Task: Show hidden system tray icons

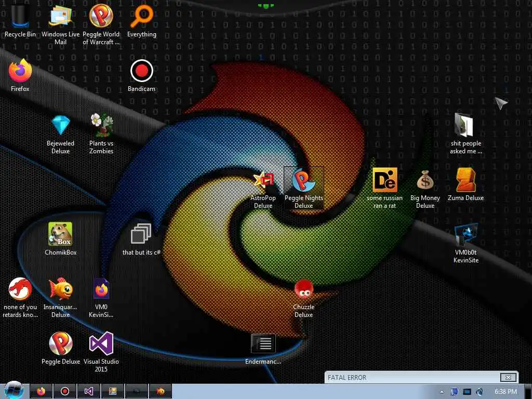Action: (x=442, y=392)
